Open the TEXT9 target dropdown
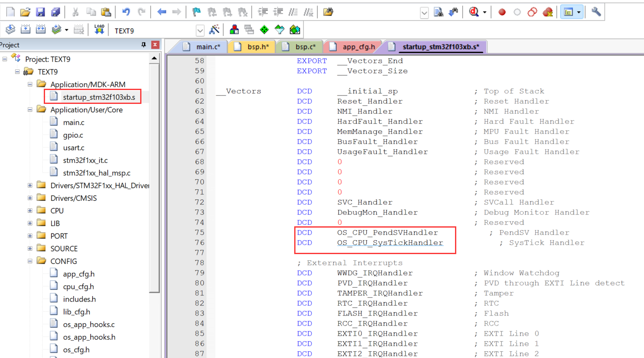The image size is (644, 358). click(200, 30)
